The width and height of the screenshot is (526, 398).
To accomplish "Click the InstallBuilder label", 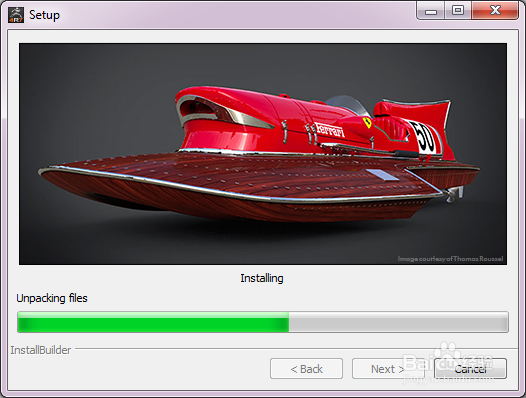I will click(41, 350).
